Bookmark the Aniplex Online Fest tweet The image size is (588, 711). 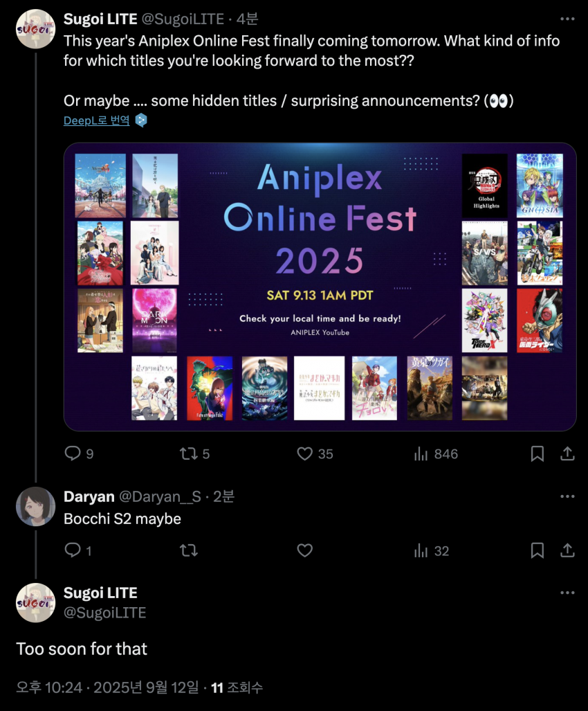coord(538,453)
